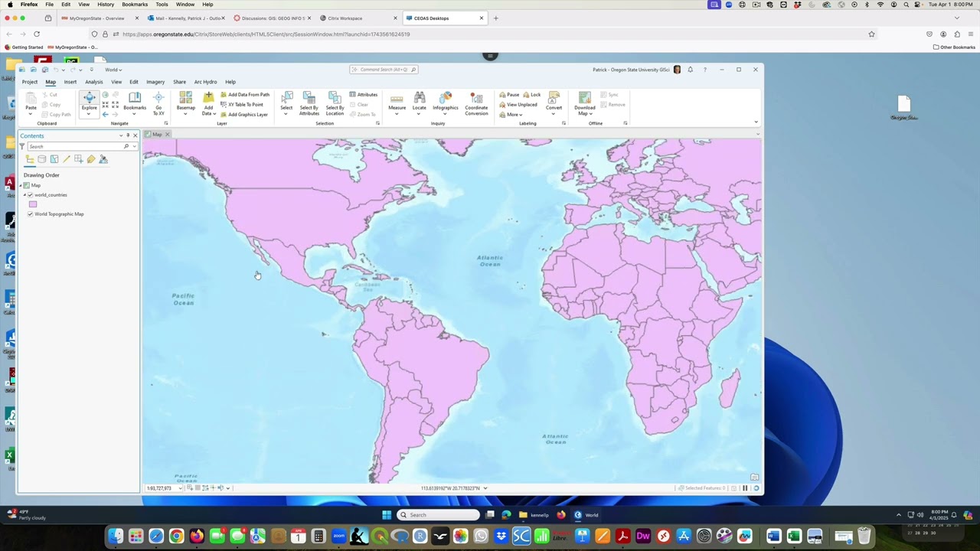This screenshot has width=980, height=551.
Task: Click the Select features tool
Action: (286, 103)
